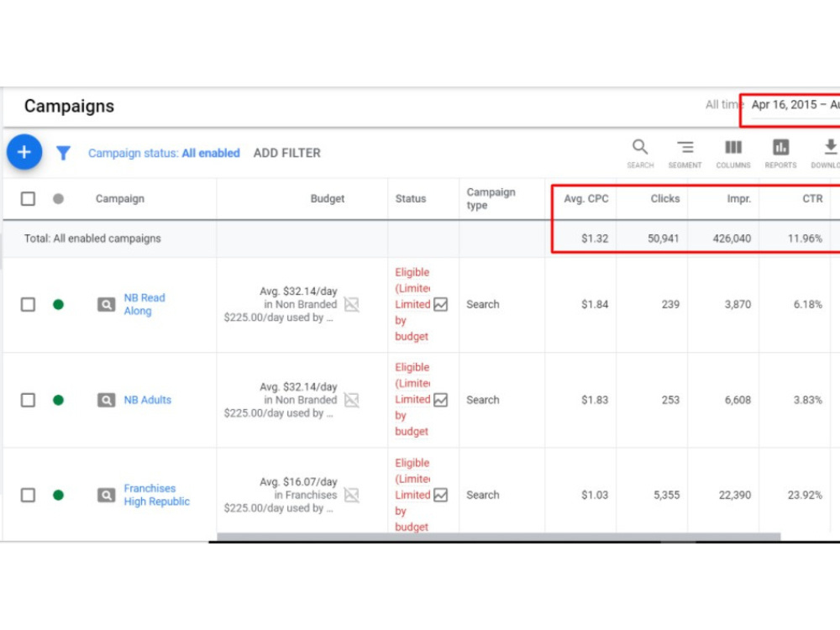840x630 pixels.
Task: Open the status chart icon for NB Adults
Action: click(x=440, y=400)
